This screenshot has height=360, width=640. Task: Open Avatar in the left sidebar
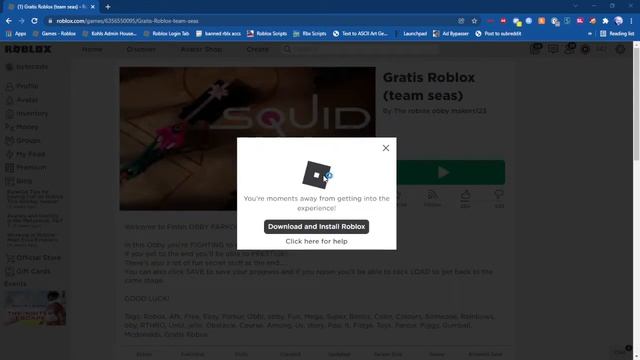[22, 100]
